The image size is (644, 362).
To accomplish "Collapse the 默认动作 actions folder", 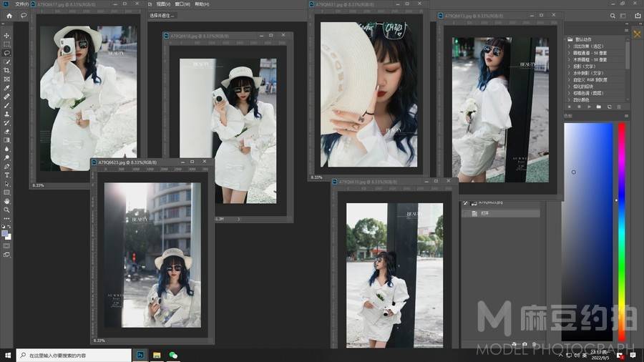I will [570, 39].
